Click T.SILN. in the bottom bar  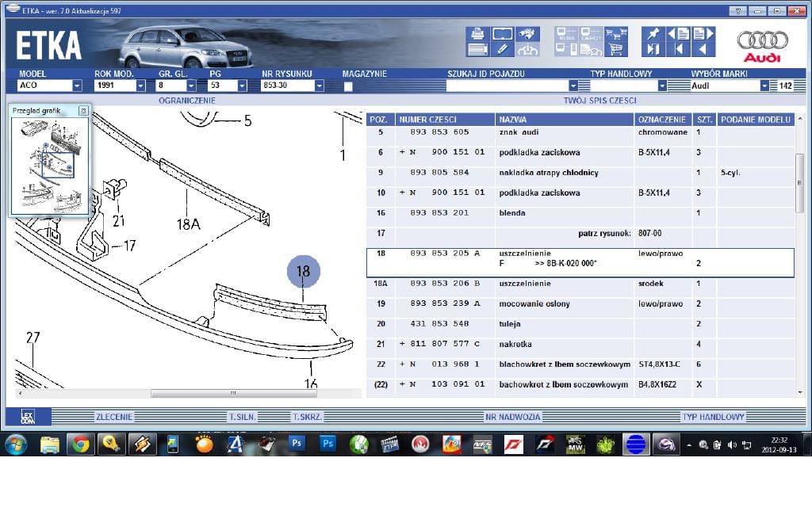pos(243,417)
